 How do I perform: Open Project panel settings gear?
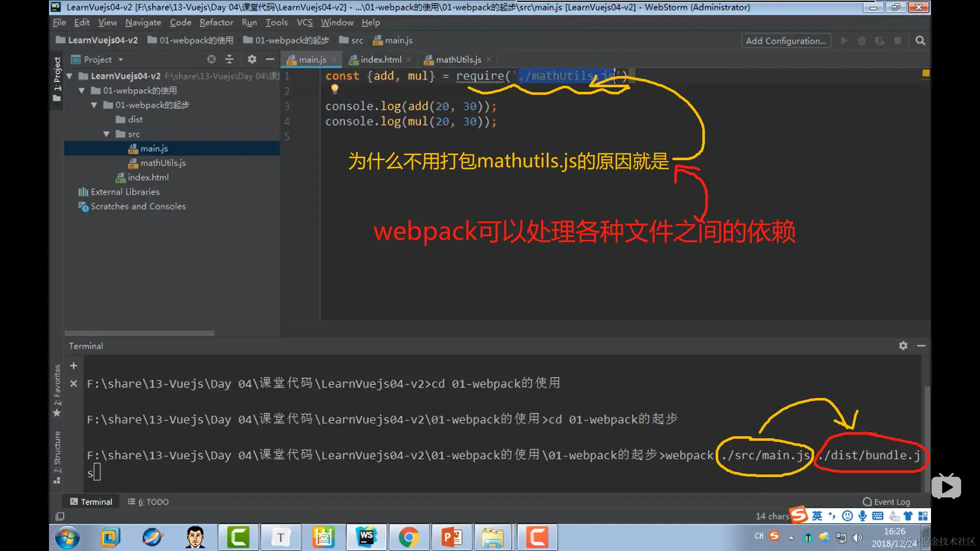[252, 59]
